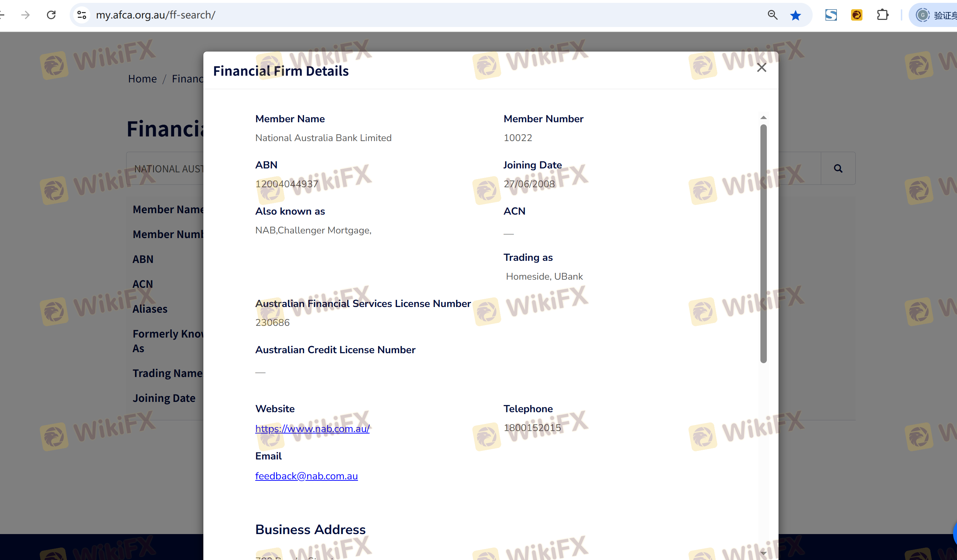Click the search magnifier button on page
The image size is (957, 560).
(x=838, y=168)
